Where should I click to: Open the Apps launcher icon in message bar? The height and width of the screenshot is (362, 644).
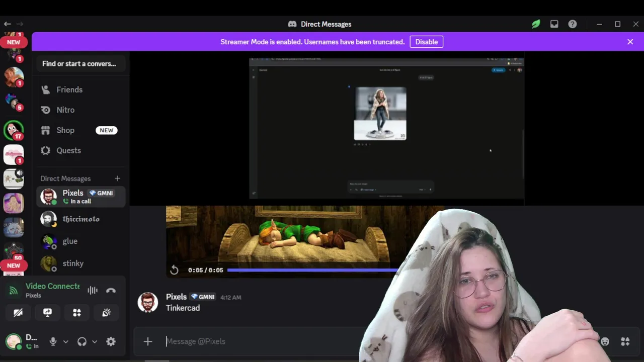click(x=625, y=341)
